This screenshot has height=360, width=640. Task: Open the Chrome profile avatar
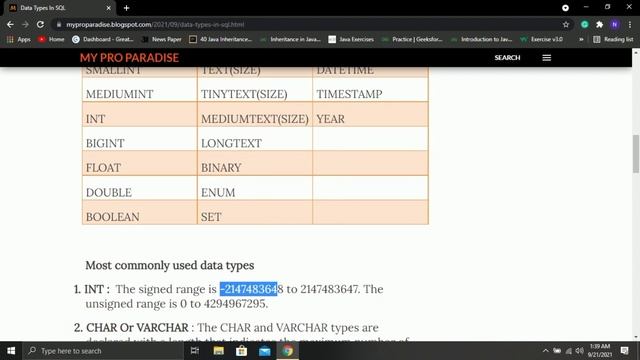point(615,24)
